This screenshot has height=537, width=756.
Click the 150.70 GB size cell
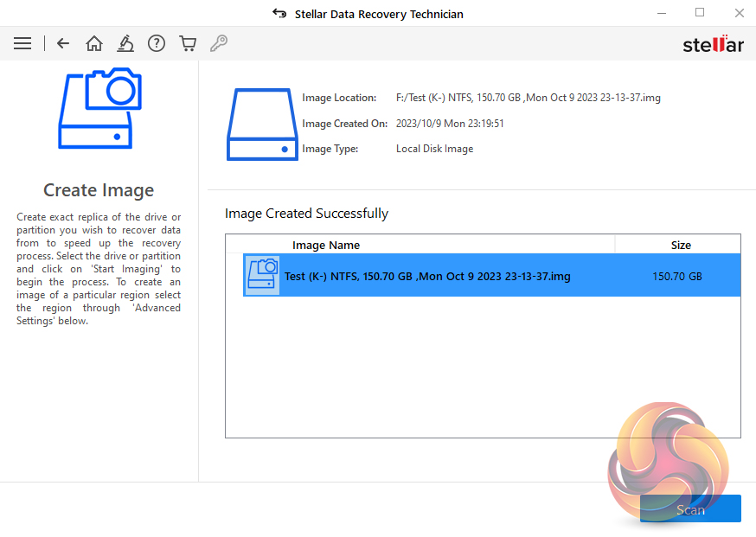(x=677, y=276)
